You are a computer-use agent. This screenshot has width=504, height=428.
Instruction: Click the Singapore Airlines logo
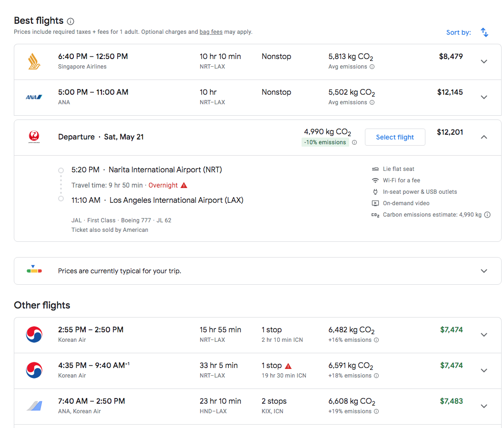34,61
